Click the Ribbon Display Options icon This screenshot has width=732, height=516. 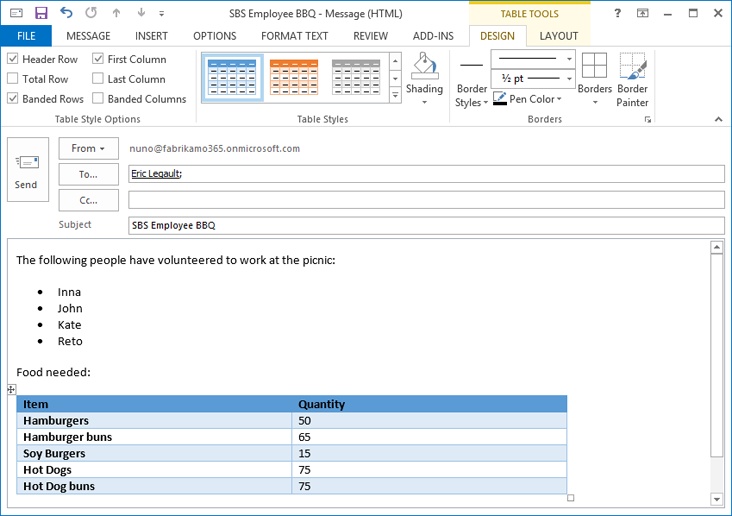coord(643,13)
